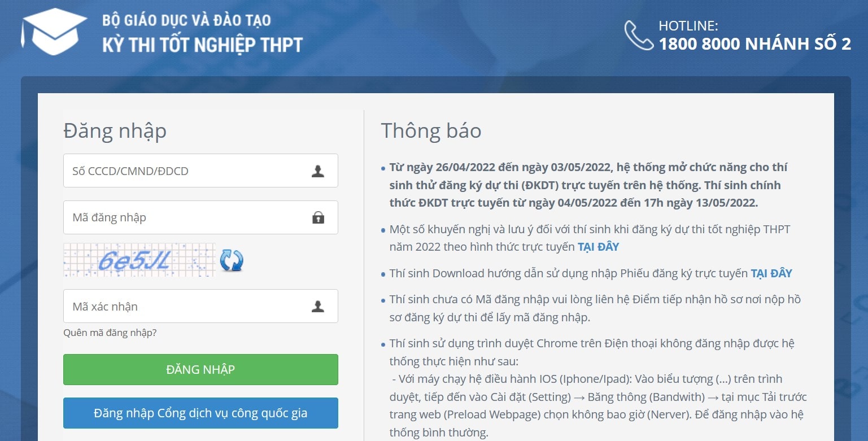
Task: Focus the Mã đăng nhập input field
Action: (200, 217)
